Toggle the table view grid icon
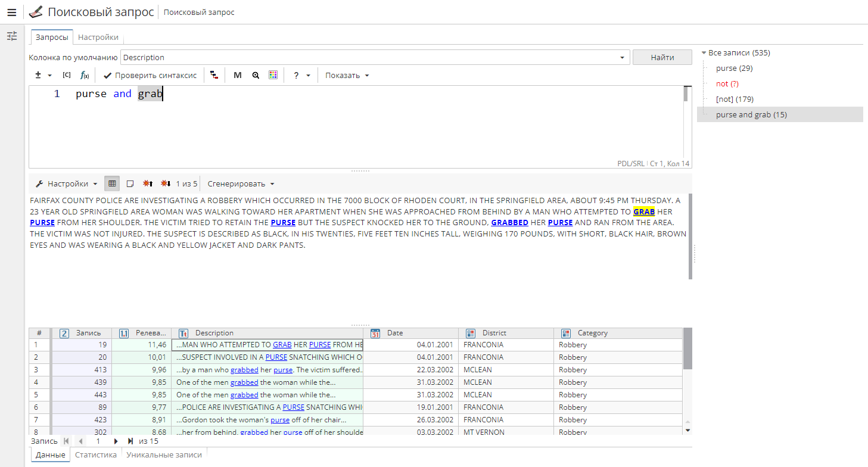Screen dimensions: 868x467 (112, 183)
